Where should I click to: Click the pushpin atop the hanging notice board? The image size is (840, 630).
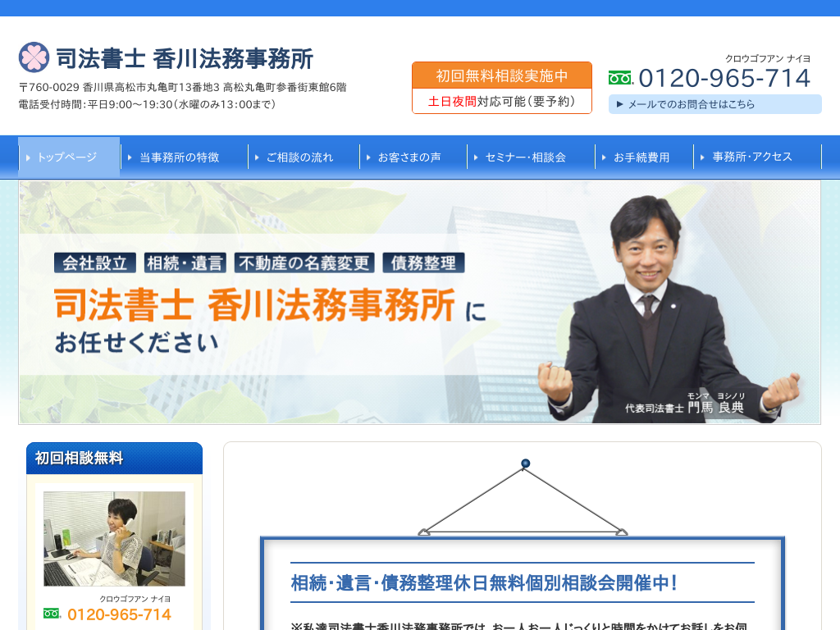point(525,463)
